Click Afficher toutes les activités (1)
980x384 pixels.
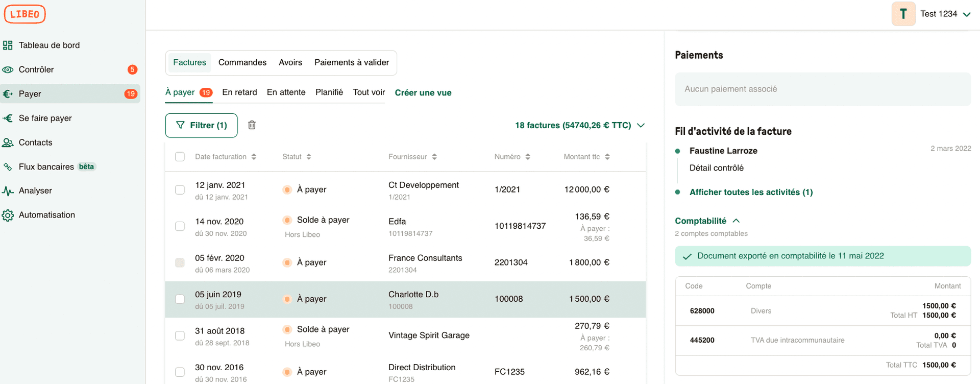pos(751,193)
